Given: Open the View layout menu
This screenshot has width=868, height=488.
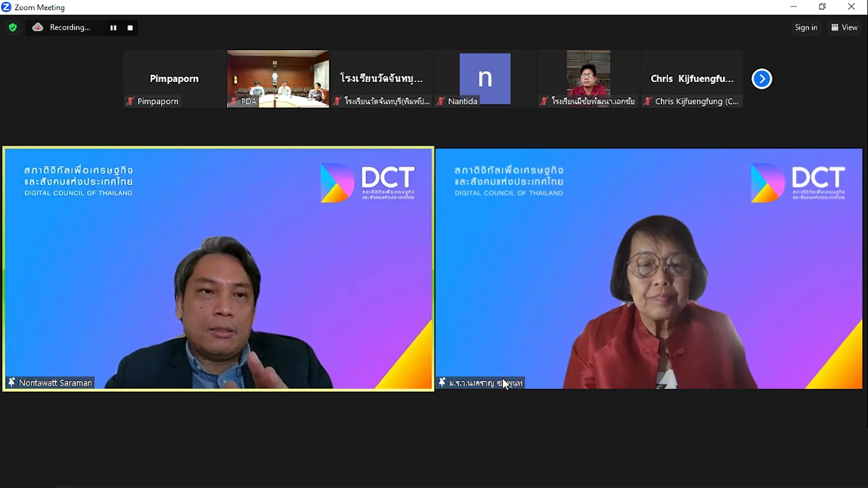Looking at the screenshot, I should (844, 27).
